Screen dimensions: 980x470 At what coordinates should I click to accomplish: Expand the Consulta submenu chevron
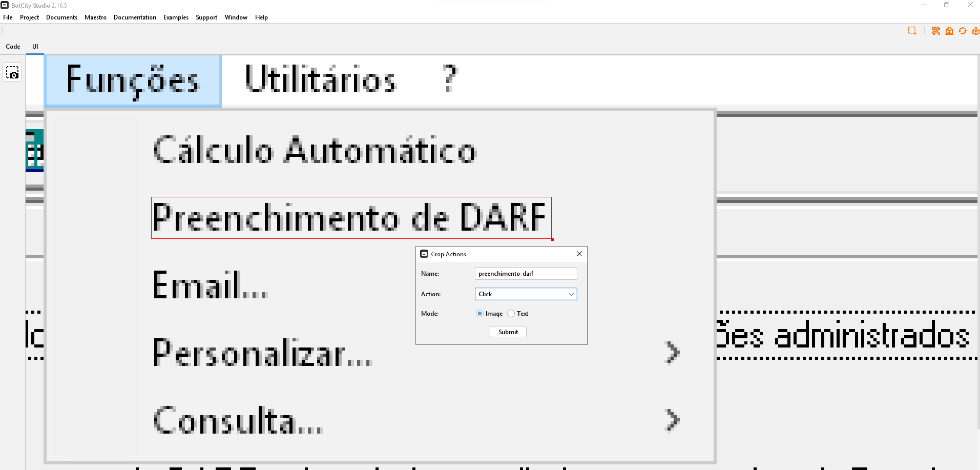[672, 420]
